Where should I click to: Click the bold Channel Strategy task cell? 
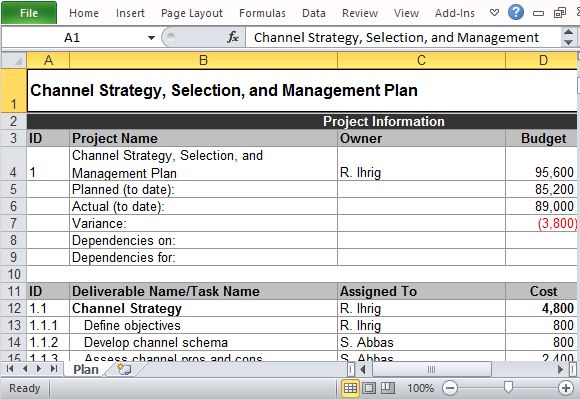tap(203, 309)
